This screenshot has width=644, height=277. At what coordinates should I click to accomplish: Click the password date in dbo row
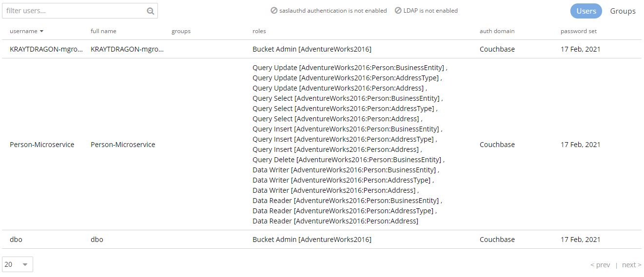[581, 240]
